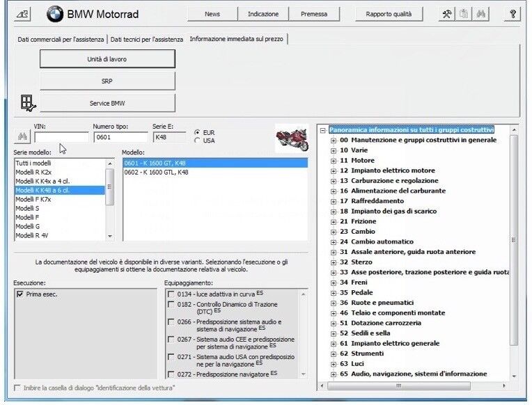Viewport: 532px width, 405px height.
Task: Expand the 11 Motore tree node
Action: [334, 161]
